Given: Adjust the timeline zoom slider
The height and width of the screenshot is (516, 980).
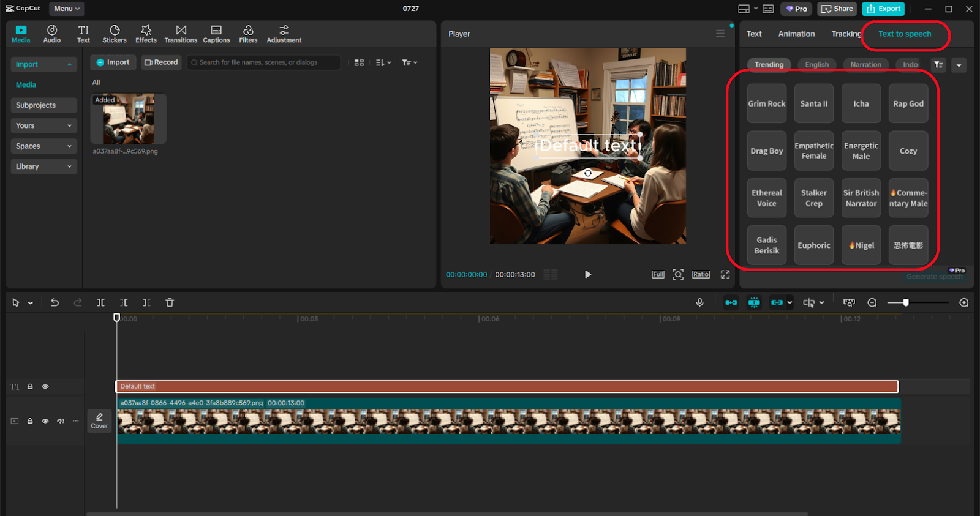Looking at the screenshot, I should pos(906,302).
